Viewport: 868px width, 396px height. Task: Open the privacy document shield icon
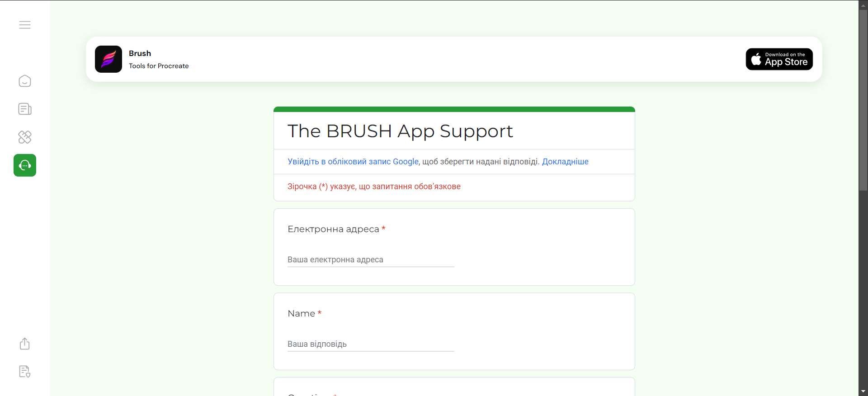[x=25, y=372]
